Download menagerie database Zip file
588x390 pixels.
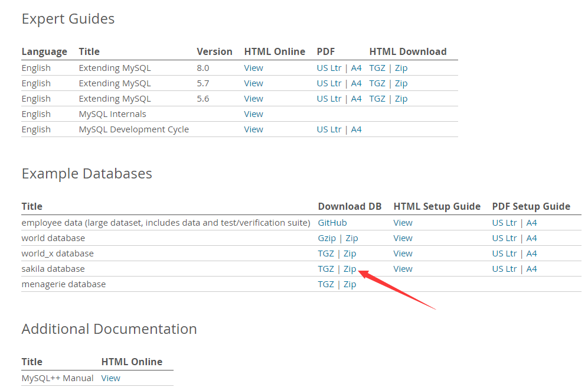(350, 284)
